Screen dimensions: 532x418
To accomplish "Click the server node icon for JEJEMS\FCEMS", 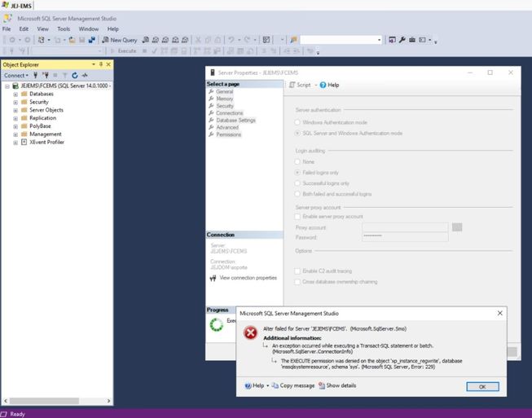I will [15, 86].
